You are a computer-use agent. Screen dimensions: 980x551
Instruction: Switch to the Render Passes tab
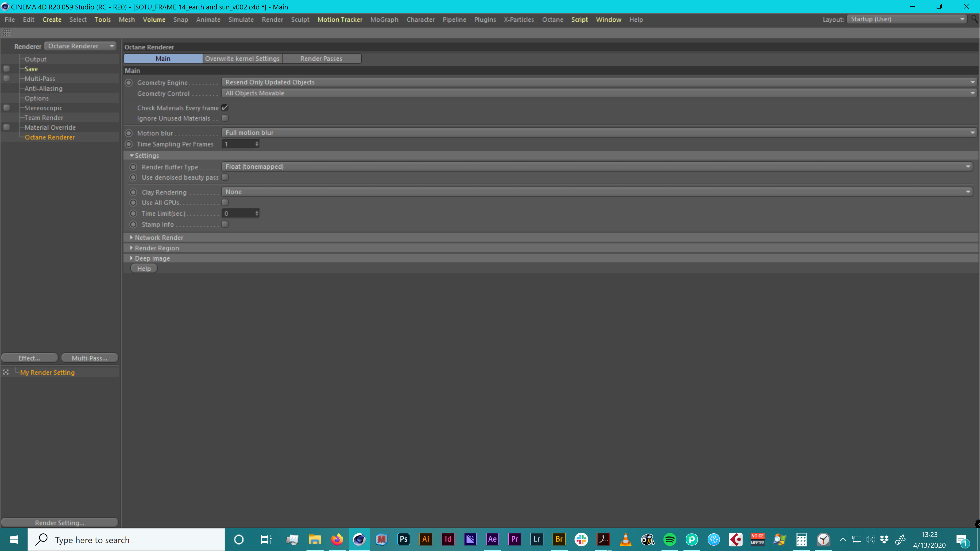321,59
